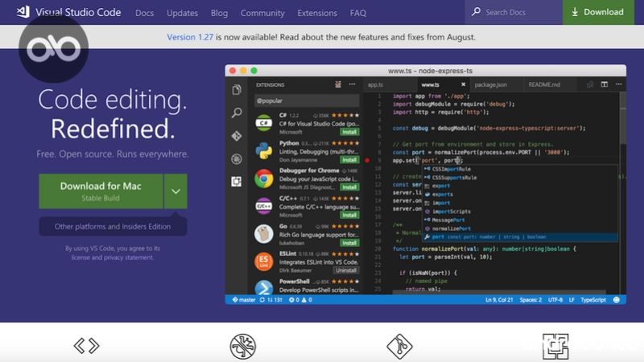Click the split editor icon
This screenshot has height=362, width=644.
[x=605, y=84]
